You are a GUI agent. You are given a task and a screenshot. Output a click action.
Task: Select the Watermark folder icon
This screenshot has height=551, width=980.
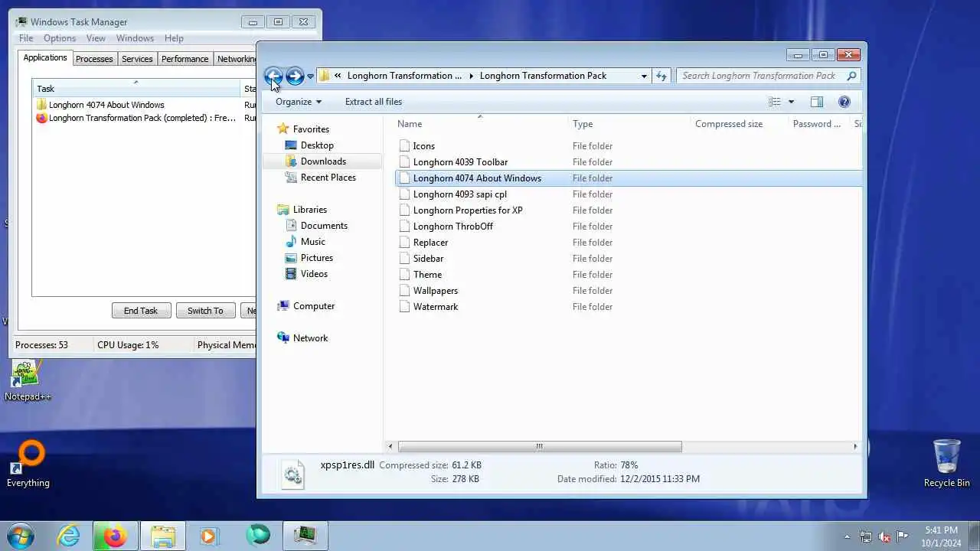pos(405,307)
